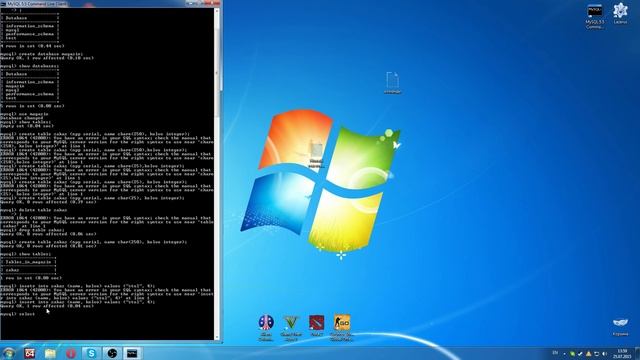This screenshot has width=640, height=360.
Task: Launch the red Opera browser taskbar icon
Action: (x=71, y=353)
